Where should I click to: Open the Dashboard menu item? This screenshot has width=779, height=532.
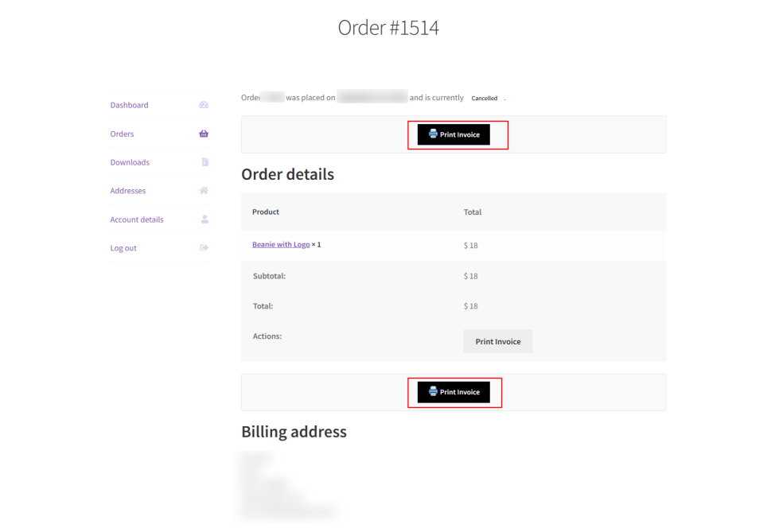129,105
